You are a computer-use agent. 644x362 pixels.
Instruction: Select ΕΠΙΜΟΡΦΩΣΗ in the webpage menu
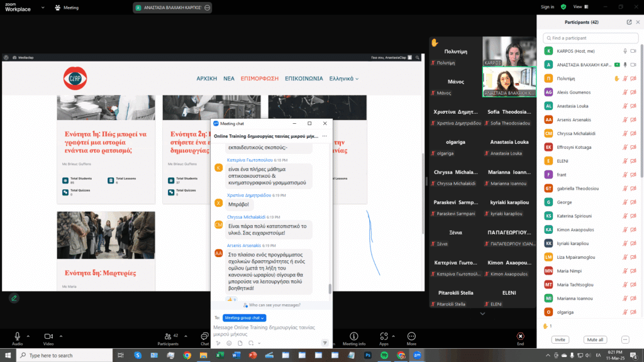click(x=260, y=79)
